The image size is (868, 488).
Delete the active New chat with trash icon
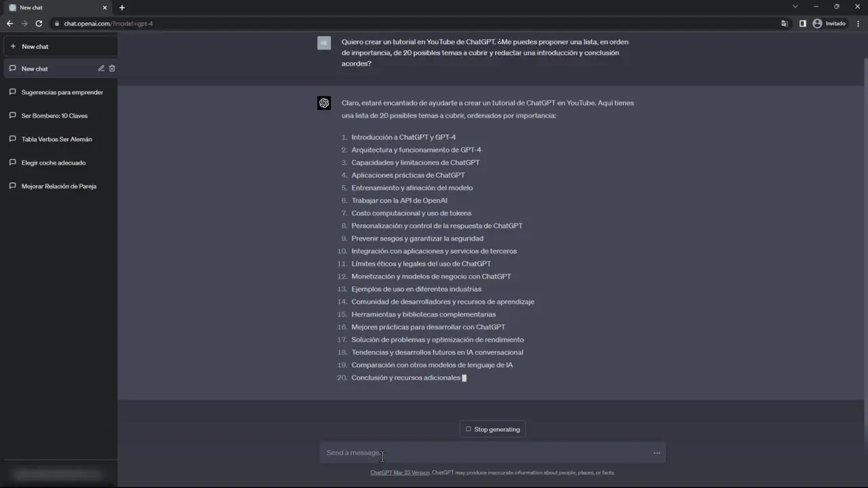click(x=113, y=68)
